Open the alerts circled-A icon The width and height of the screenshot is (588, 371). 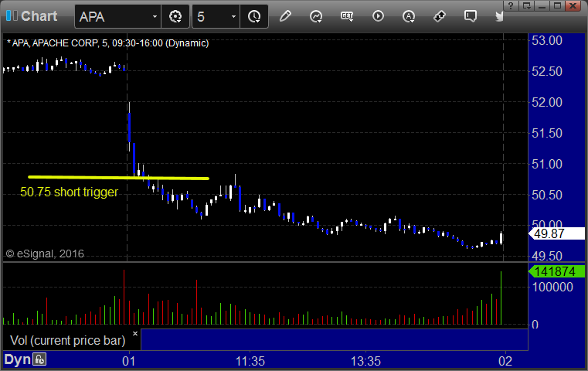click(409, 16)
